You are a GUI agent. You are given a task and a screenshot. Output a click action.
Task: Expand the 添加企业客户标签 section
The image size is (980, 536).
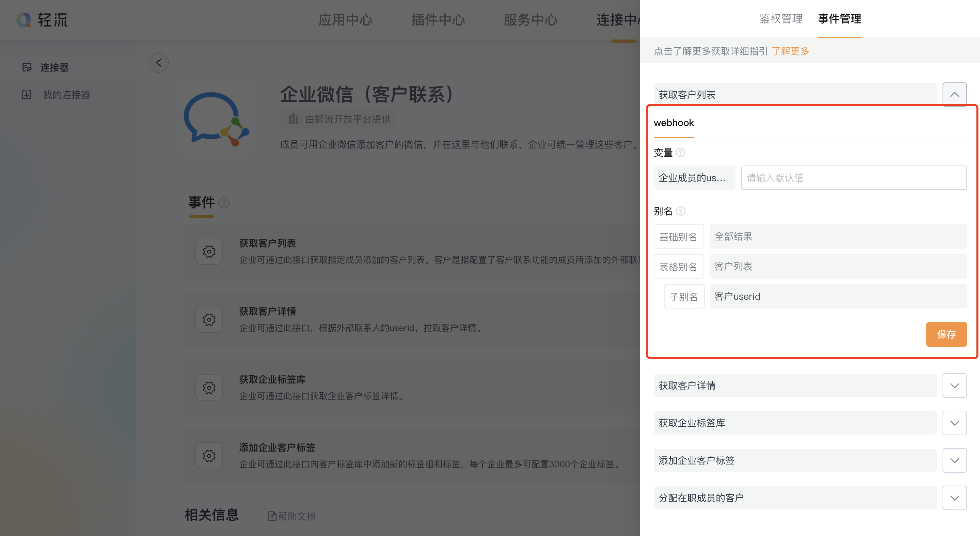coord(954,461)
